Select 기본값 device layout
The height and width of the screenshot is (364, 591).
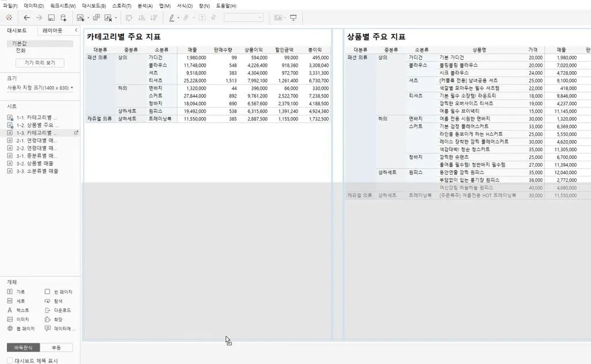[40, 44]
